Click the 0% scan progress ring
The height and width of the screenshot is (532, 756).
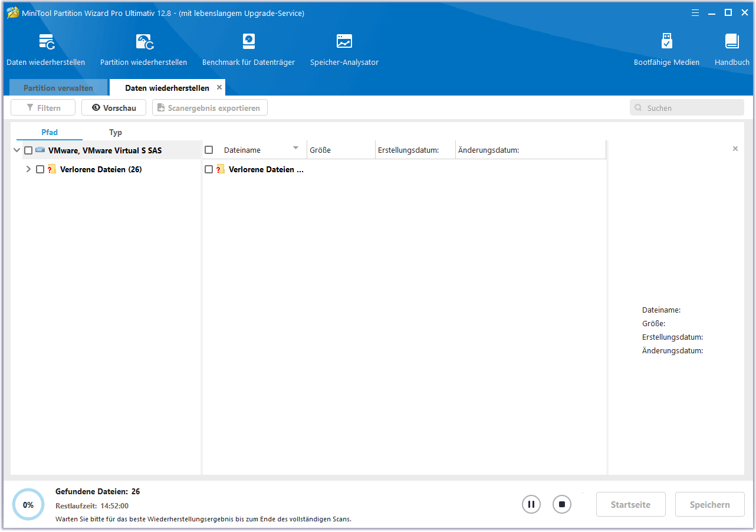point(28,504)
